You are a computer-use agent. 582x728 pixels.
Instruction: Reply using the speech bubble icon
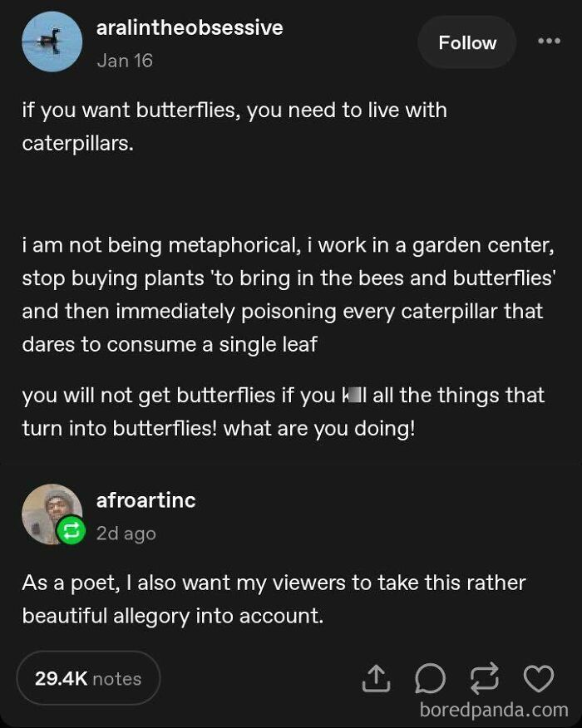[429, 679]
